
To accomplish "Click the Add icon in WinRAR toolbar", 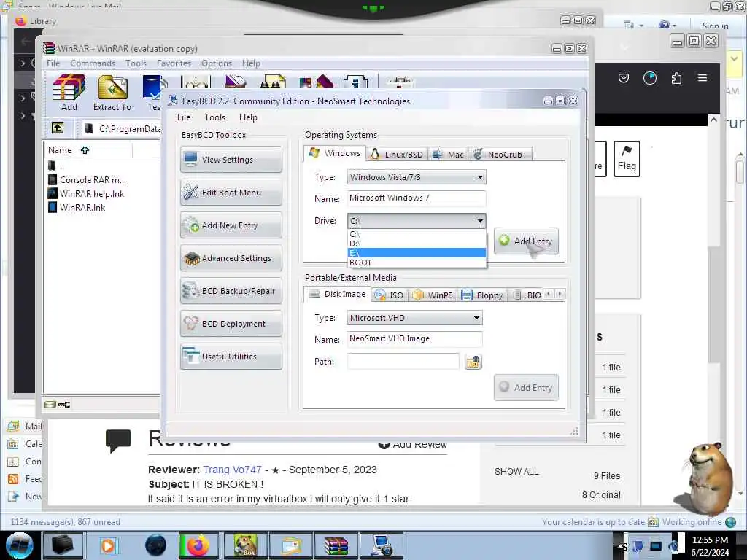I will (69, 93).
